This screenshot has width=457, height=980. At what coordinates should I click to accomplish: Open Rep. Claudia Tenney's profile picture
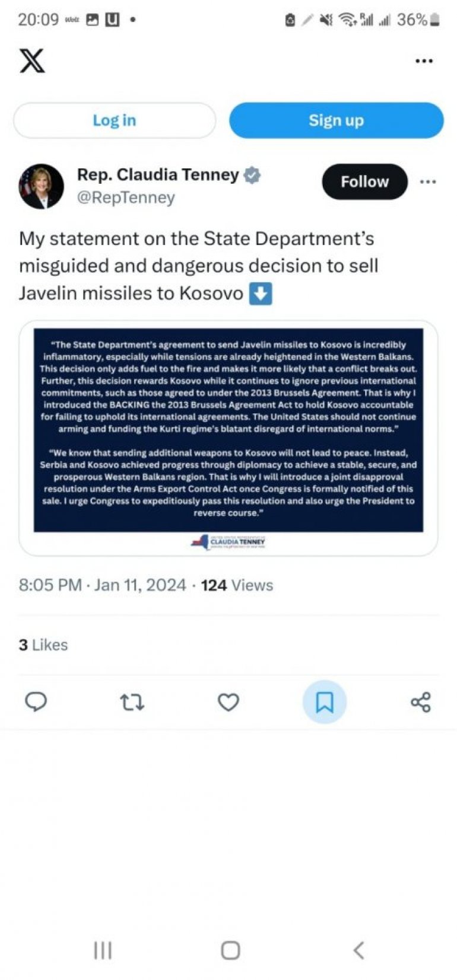click(42, 186)
